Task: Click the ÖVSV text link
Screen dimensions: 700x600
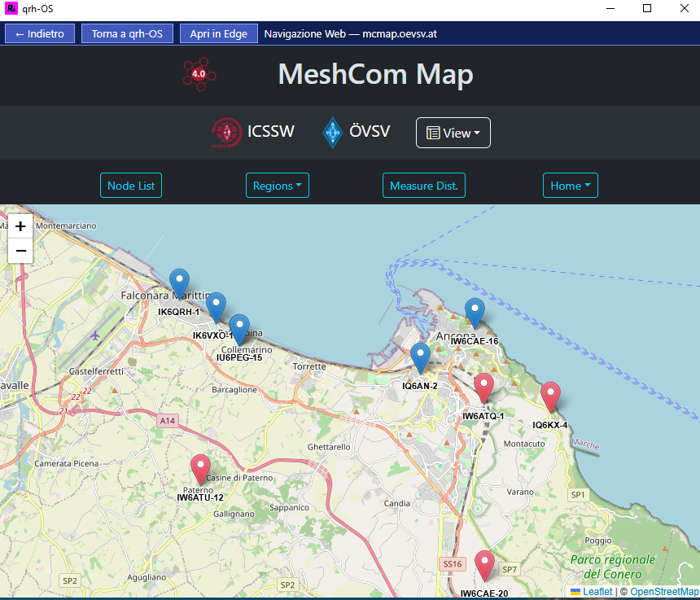Action: click(x=370, y=131)
